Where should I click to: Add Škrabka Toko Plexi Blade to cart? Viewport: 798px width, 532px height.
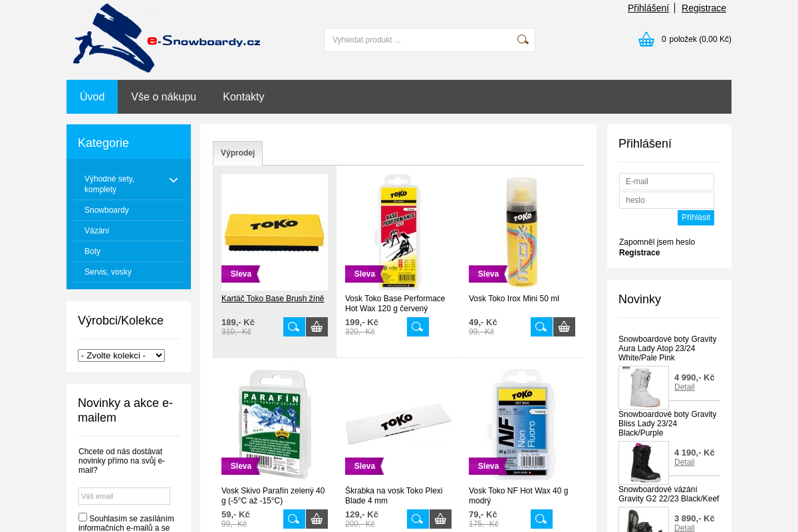[440, 519]
